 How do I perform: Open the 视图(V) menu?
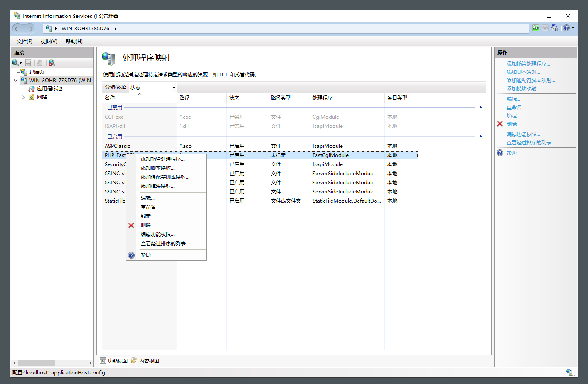(49, 42)
